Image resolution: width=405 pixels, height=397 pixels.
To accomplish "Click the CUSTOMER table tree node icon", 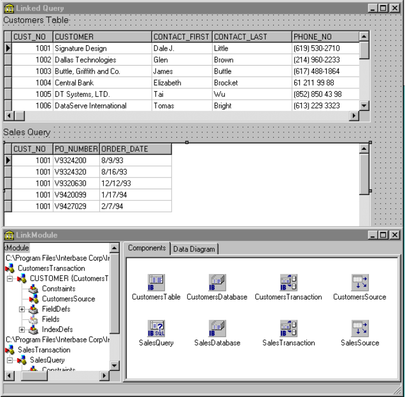I will tap(22, 278).
